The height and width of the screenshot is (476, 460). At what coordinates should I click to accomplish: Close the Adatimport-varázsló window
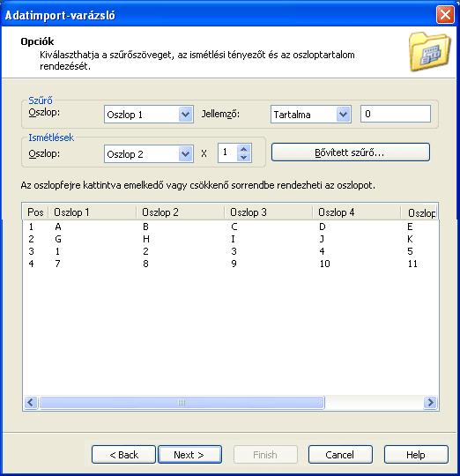(x=445, y=14)
